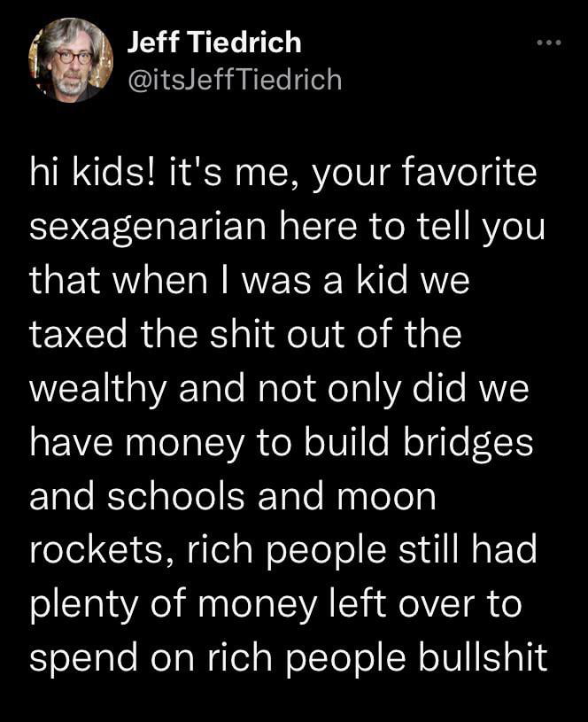The height and width of the screenshot is (722, 588).
Task: Click the word "plenty" in the tweet
Action: coord(84,606)
